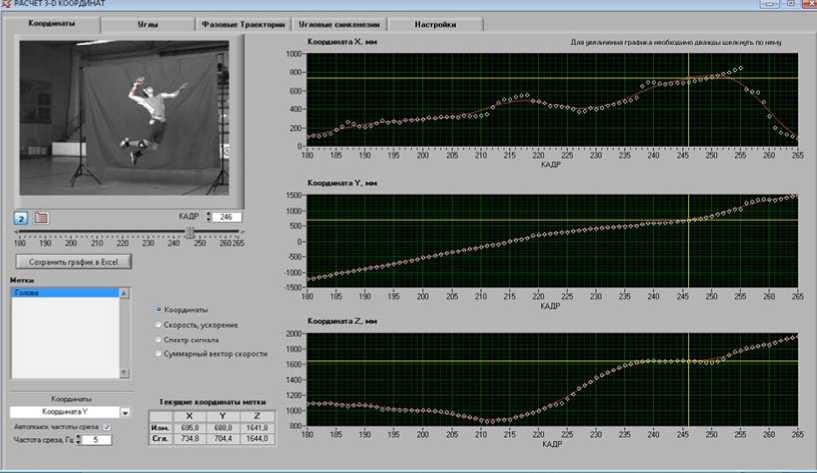Click the frame slider handle
The image size is (817, 473).
[x=190, y=233]
